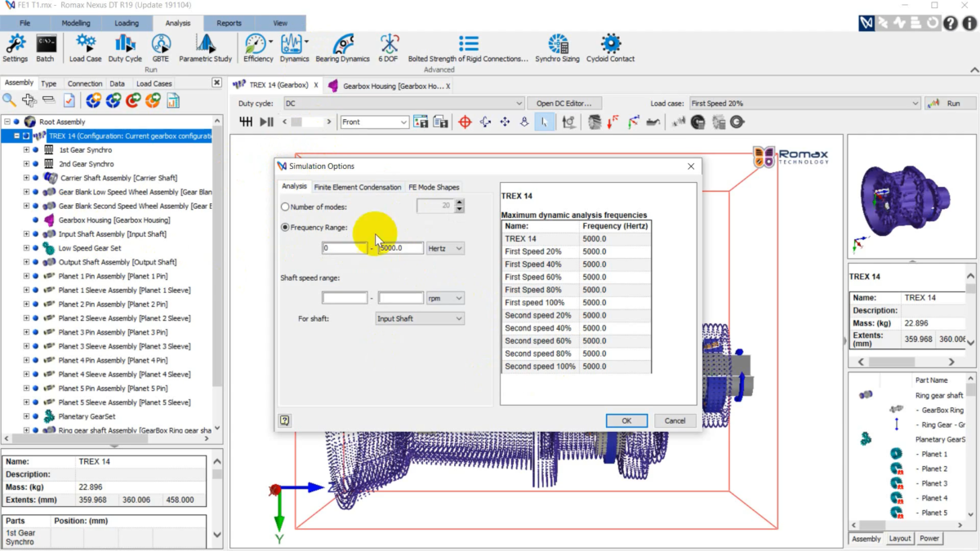Image resolution: width=980 pixels, height=551 pixels.
Task: Select the Second speed 100% table row
Action: coord(577,367)
